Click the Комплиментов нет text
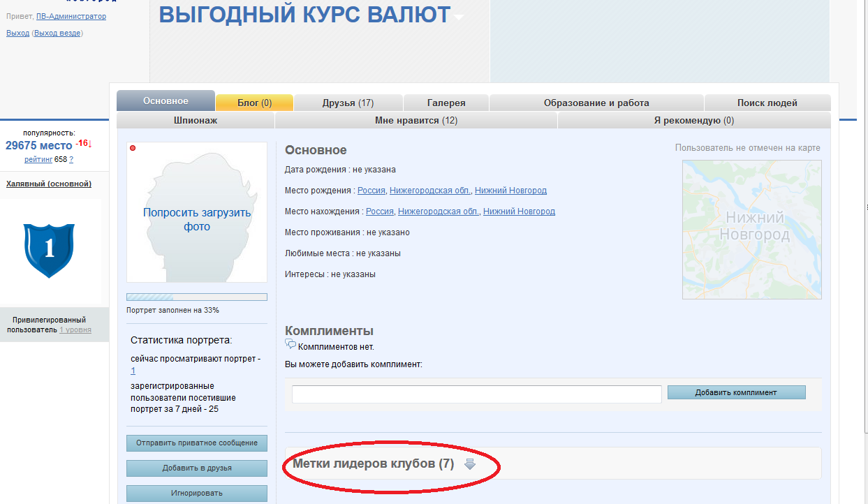 tap(336, 346)
